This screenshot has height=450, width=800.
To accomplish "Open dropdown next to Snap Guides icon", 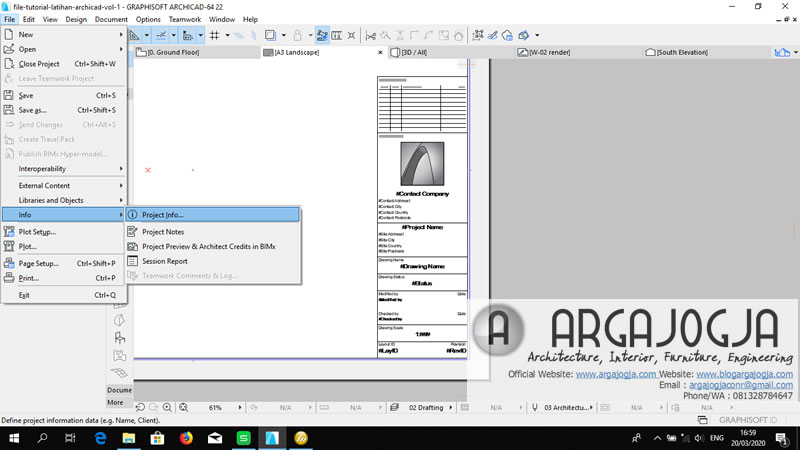I will point(173,35).
